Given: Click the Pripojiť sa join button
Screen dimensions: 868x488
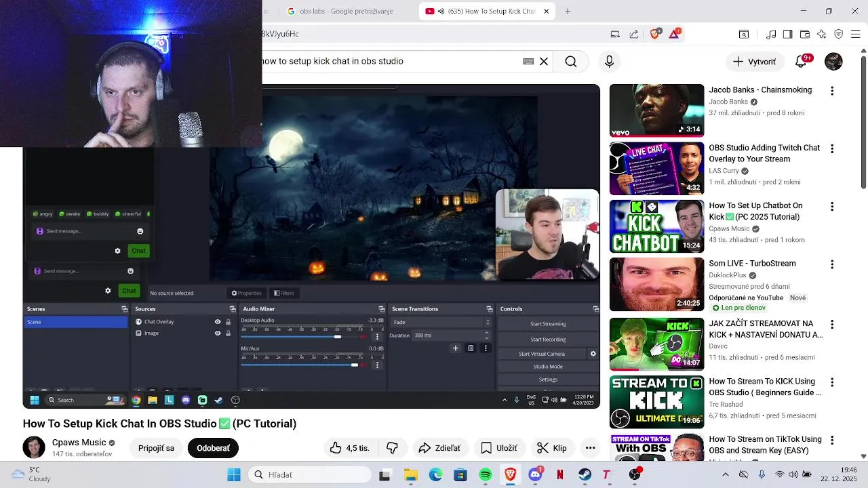Looking at the screenshot, I should [x=156, y=448].
